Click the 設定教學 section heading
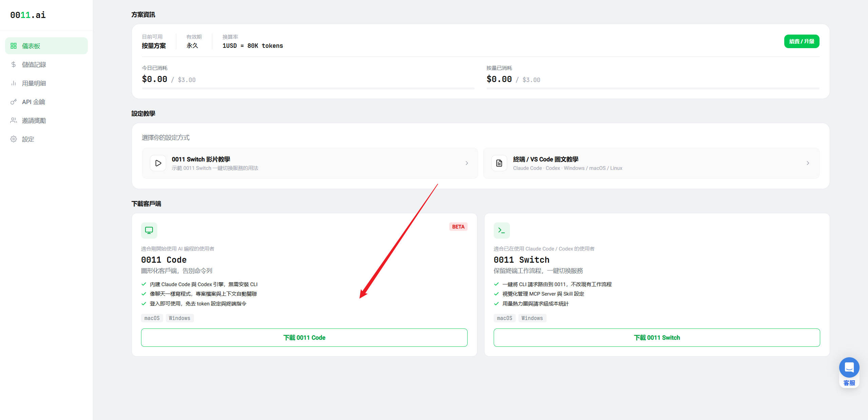Image resolution: width=868 pixels, height=420 pixels. click(143, 114)
